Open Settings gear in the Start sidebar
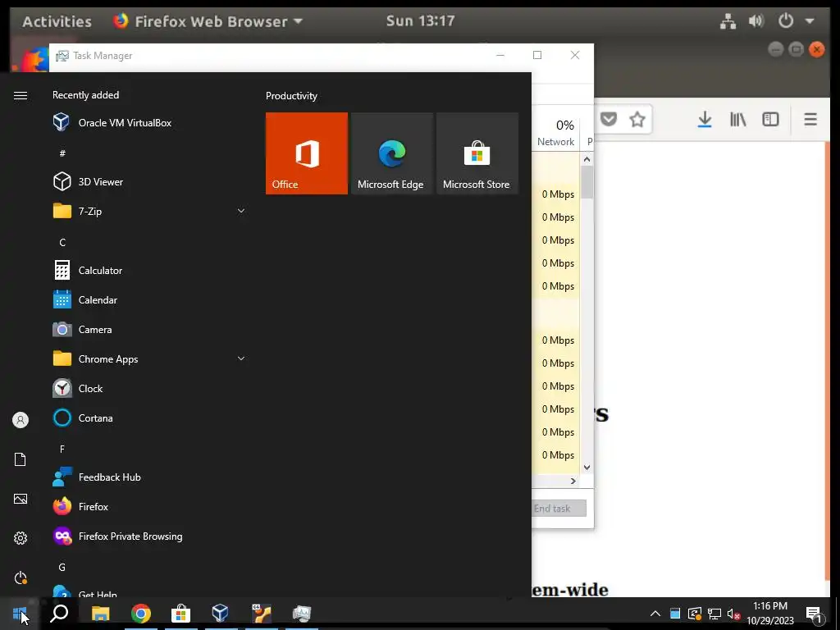Screen dimensions: 840x630 (x=21, y=538)
